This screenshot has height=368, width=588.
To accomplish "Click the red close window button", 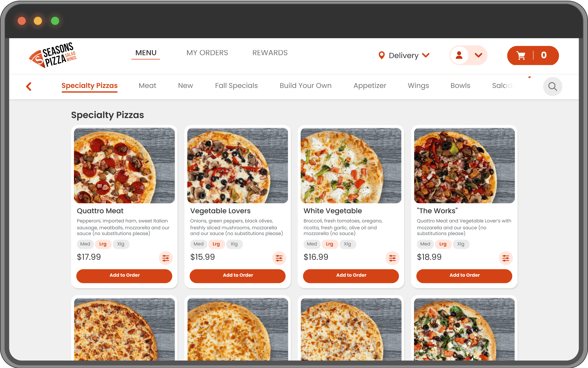I will coord(22,21).
